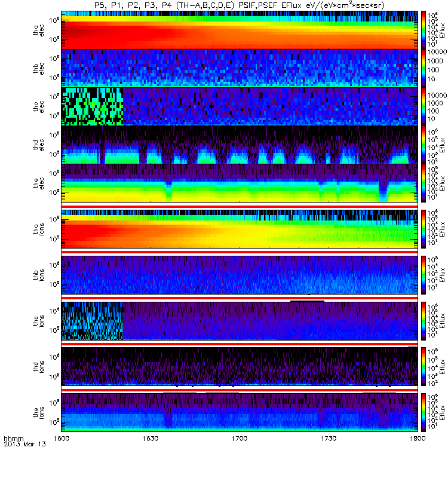Click the 1730 time axis label

point(329,439)
